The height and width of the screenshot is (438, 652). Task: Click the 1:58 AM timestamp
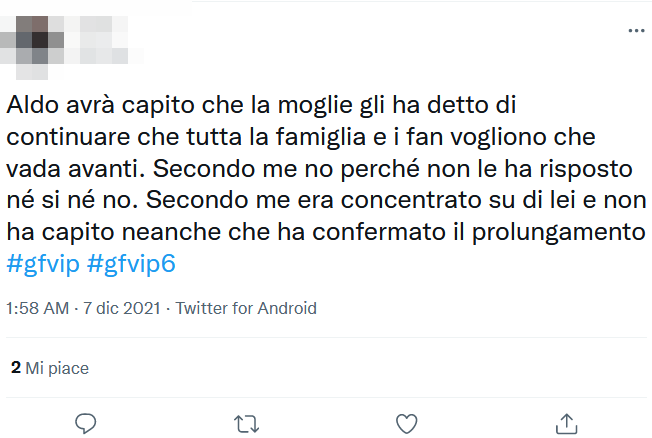tap(39, 308)
